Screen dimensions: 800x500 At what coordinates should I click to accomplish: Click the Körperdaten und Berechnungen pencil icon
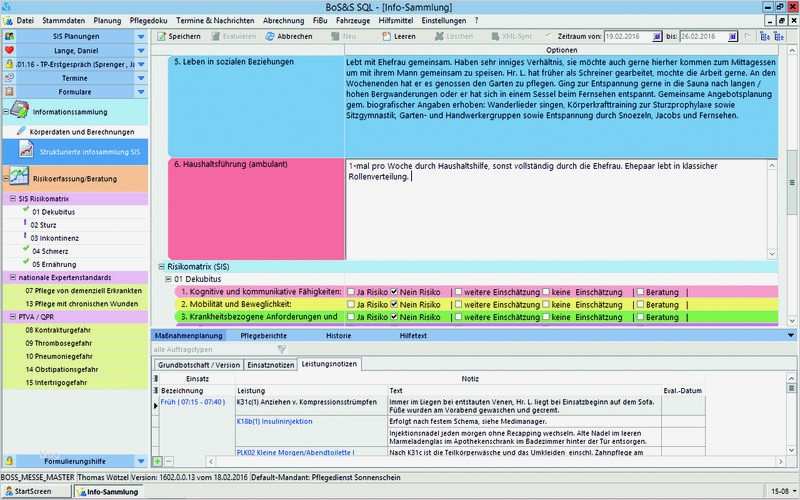21,131
